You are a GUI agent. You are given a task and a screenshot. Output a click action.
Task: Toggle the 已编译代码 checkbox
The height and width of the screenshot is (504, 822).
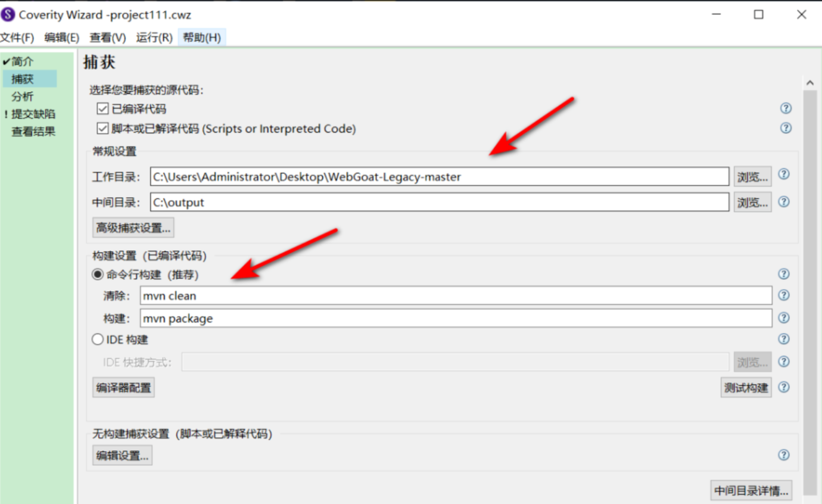pyautogui.click(x=101, y=109)
